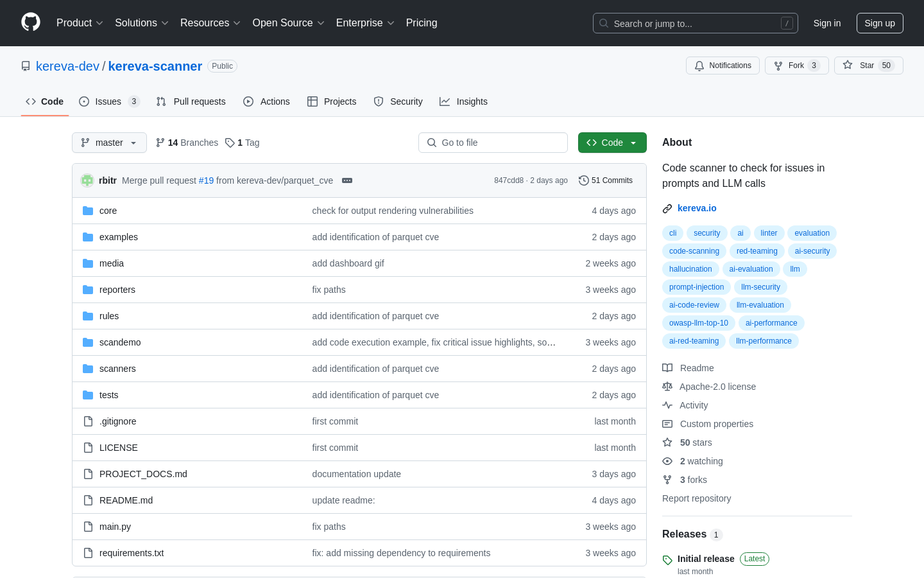Click the scandemo folder icon

point(88,342)
